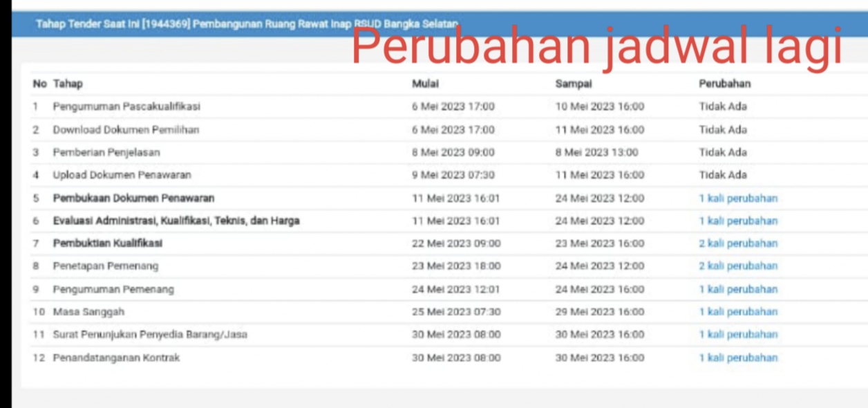Click start date '8 Mei 2023 09:00'
Screen dimensions: 868x408
pyautogui.click(x=453, y=152)
